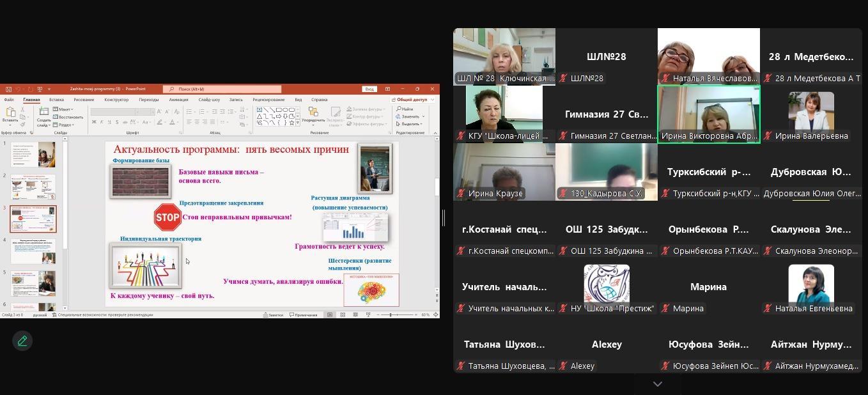Screen dimensions: 868x395
Task: Click the Paste (Вставить) clipboard icon
Action: coord(10,114)
